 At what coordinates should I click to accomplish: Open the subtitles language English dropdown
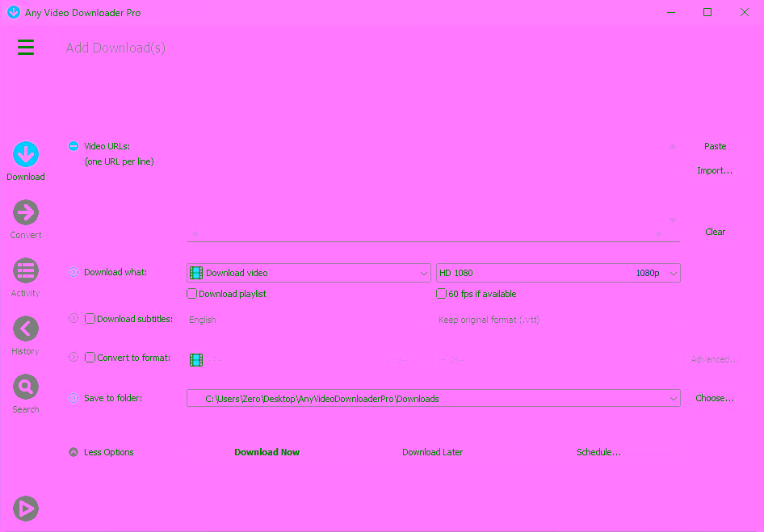309,320
